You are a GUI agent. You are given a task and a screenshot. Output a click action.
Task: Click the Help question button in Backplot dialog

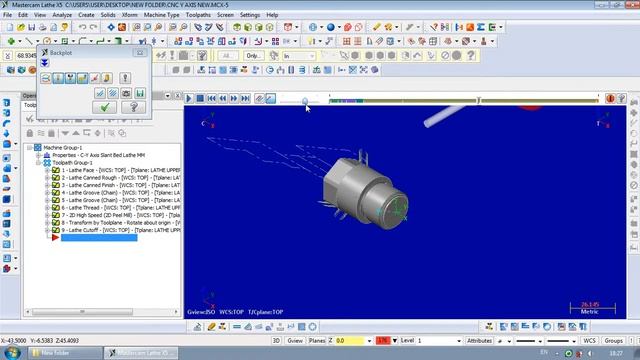(x=133, y=107)
